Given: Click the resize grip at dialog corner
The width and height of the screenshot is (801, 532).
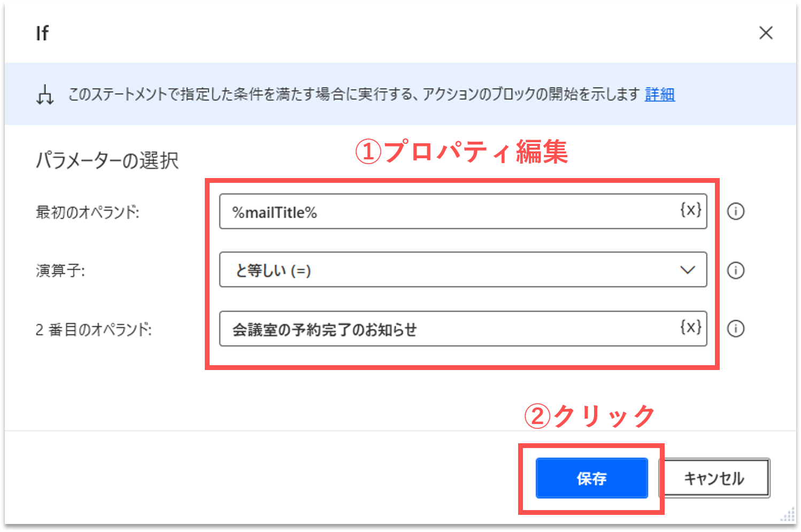Looking at the screenshot, I should coord(788,515).
